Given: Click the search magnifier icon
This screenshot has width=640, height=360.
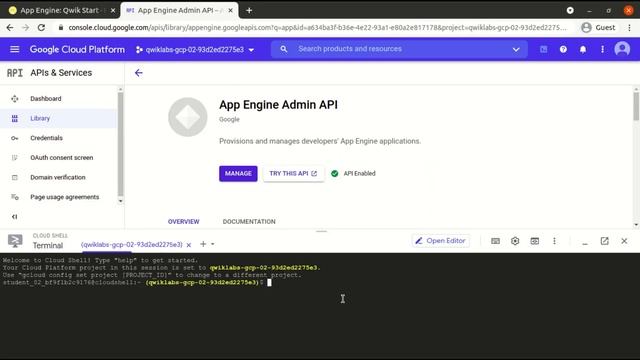Looking at the screenshot, I should 284,49.
